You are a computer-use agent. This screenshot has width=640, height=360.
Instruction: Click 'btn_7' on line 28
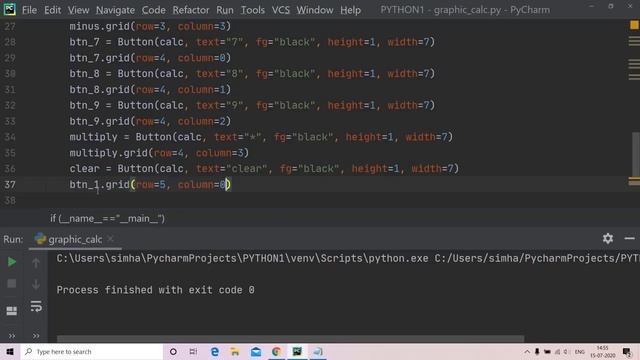point(84,42)
